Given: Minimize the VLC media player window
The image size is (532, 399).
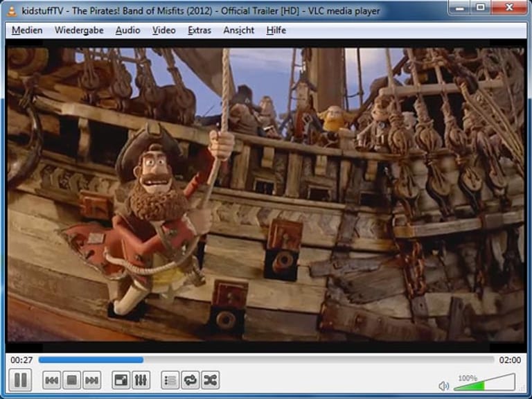Looking at the screenshot, I should pos(460,8).
